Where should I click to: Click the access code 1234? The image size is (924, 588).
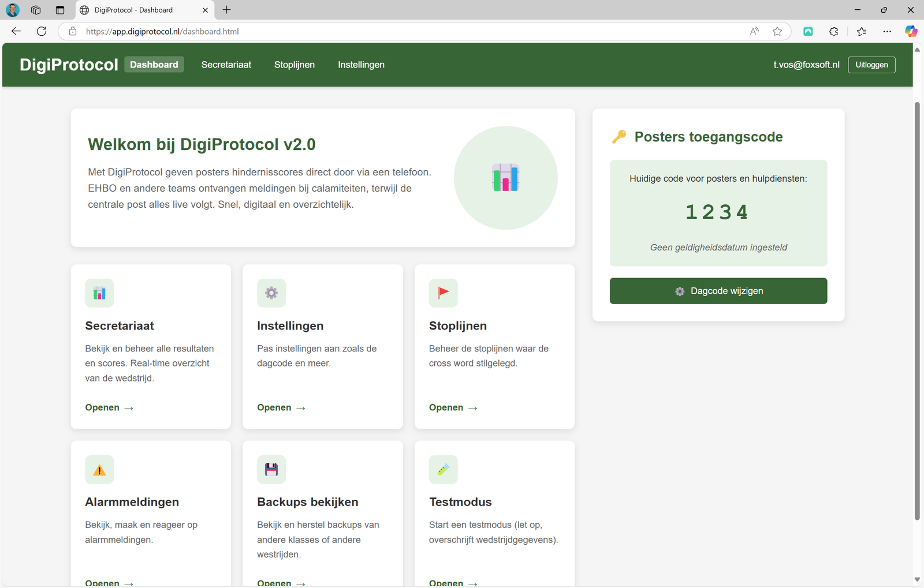coord(717,212)
